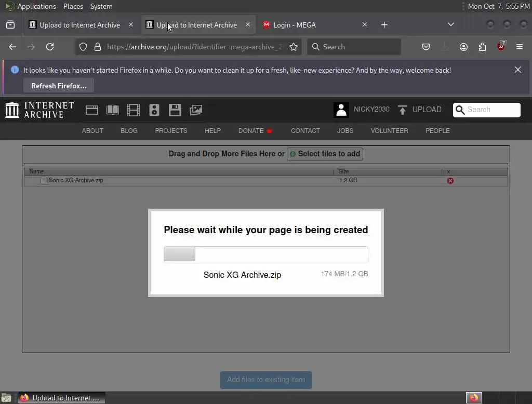Open the NICKY2030 account link
Image resolution: width=532 pixels, height=404 pixels.
371,109
